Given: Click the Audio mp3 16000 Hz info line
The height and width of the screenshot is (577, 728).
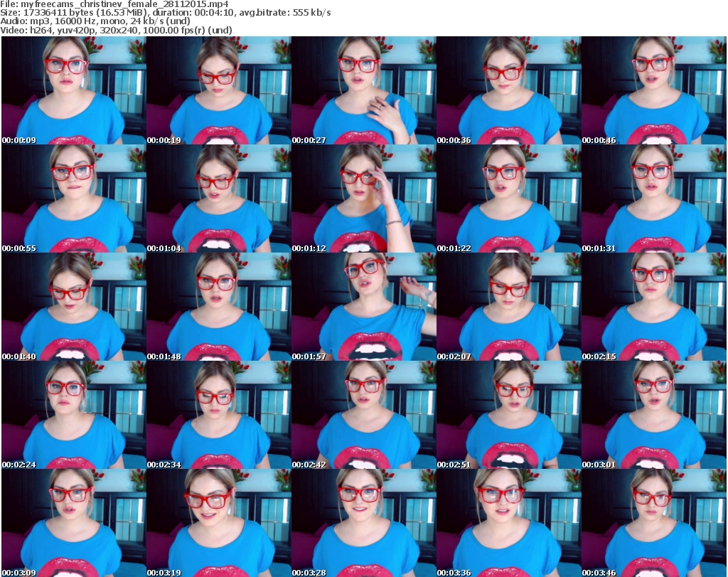Looking at the screenshot, I should (x=95, y=21).
